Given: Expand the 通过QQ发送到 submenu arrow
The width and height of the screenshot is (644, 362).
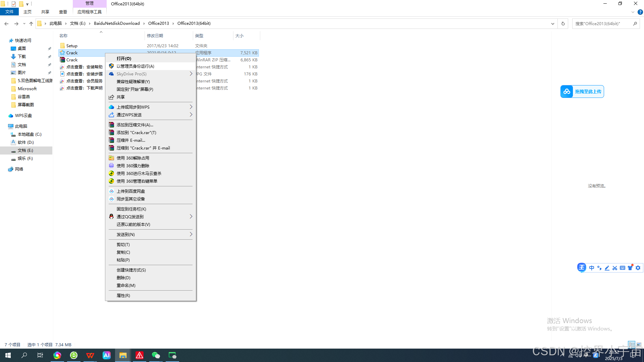Looking at the screenshot, I should tap(191, 217).
